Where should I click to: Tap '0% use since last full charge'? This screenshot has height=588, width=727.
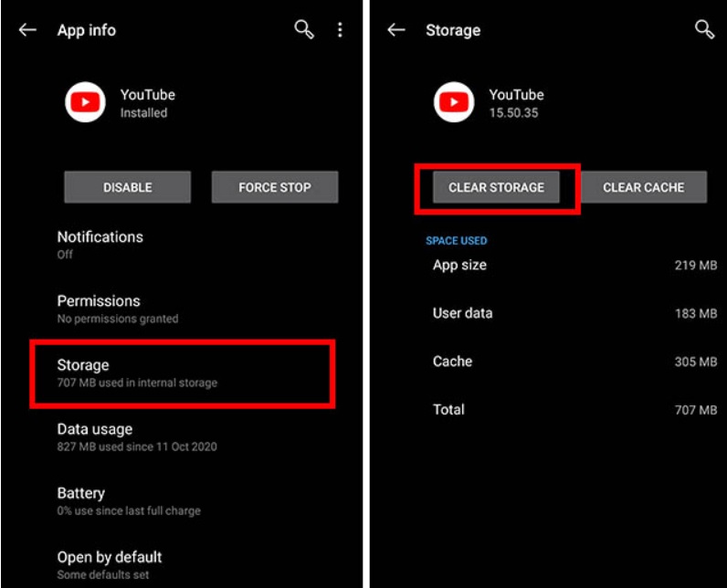point(129,510)
